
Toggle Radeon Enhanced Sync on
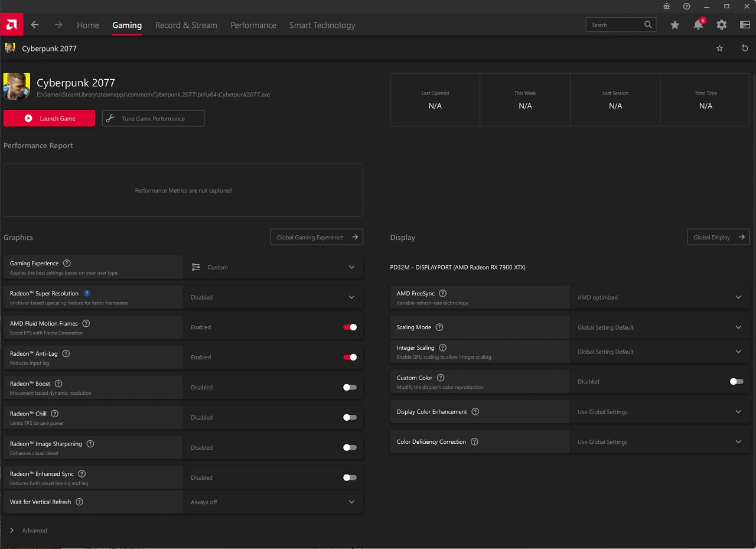(x=350, y=477)
